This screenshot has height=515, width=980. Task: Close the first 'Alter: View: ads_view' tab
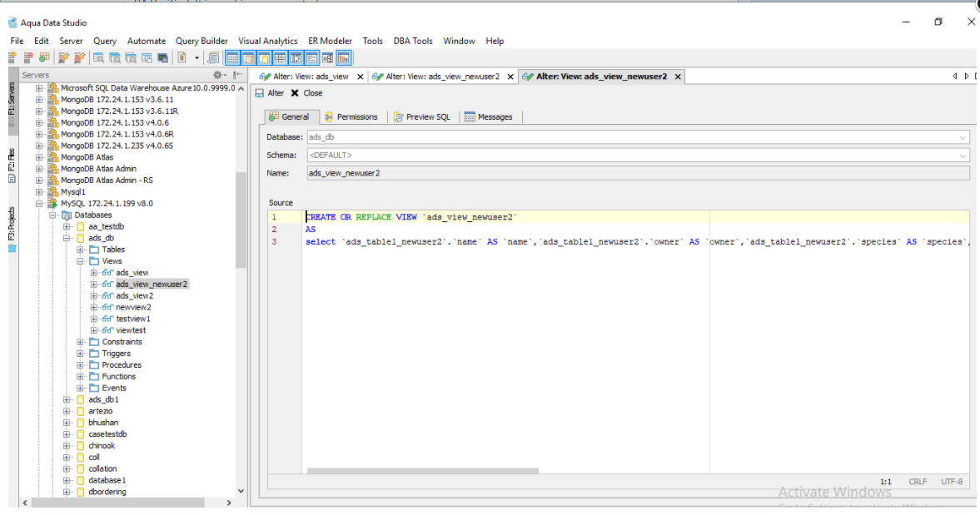click(x=360, y=77)
